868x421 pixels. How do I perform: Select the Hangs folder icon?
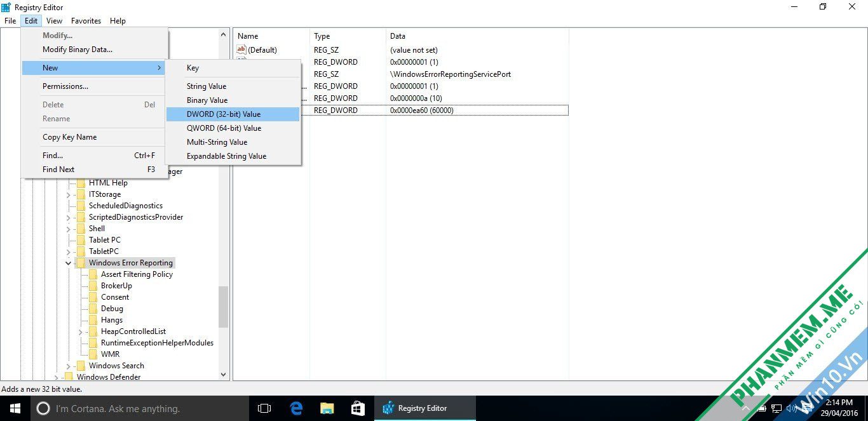(93, 320)
